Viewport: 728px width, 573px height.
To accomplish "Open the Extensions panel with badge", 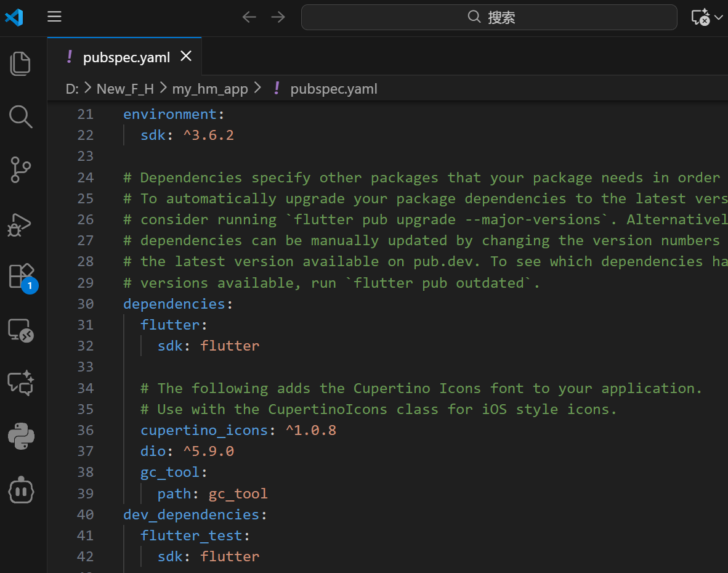I will click(x=21, y=276).
